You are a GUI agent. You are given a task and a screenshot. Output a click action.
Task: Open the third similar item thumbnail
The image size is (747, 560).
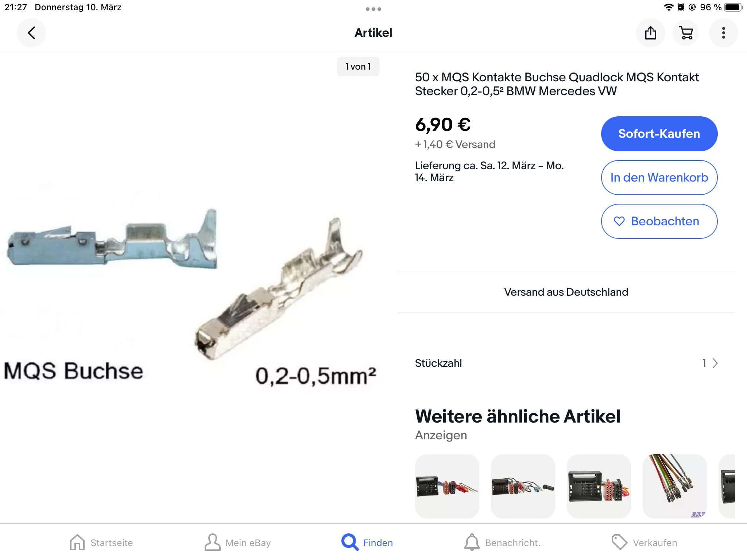599,486
